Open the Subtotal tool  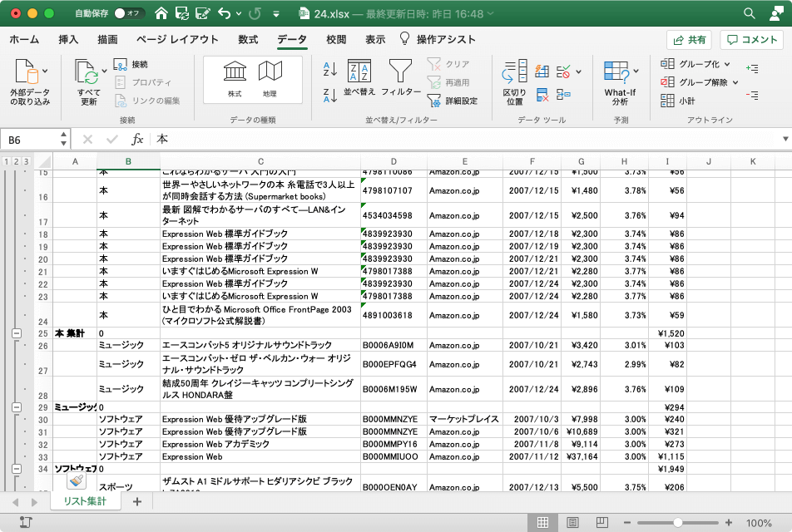pyautogui.click(x=678, y=101)
